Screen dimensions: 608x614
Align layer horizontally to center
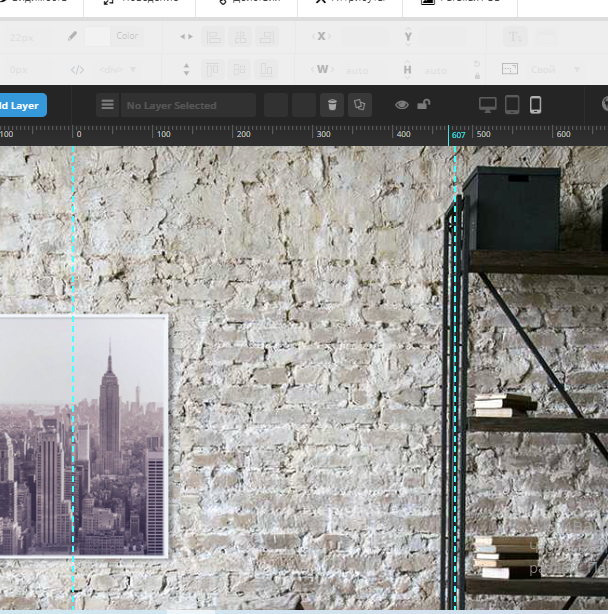coord(240,37)
